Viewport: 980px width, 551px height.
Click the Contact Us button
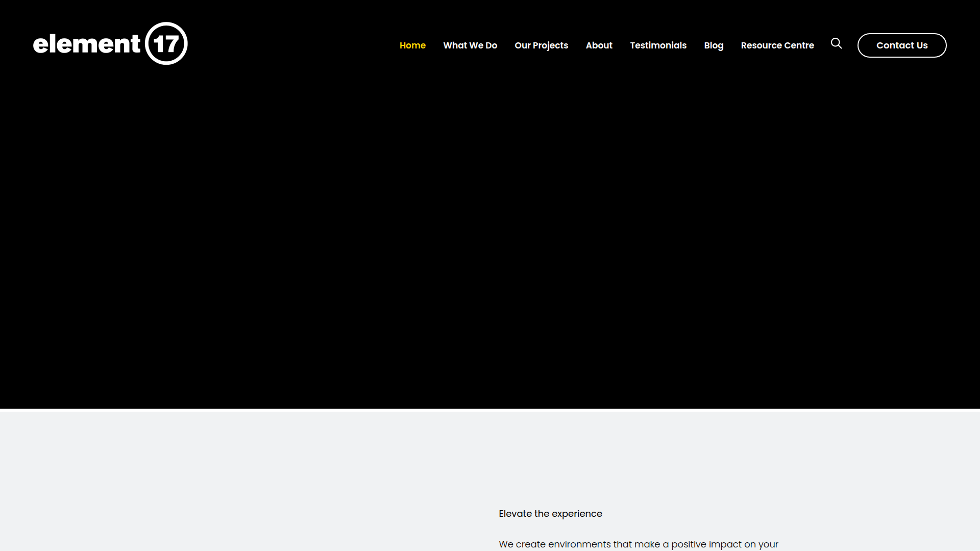(x=902, y=45)
